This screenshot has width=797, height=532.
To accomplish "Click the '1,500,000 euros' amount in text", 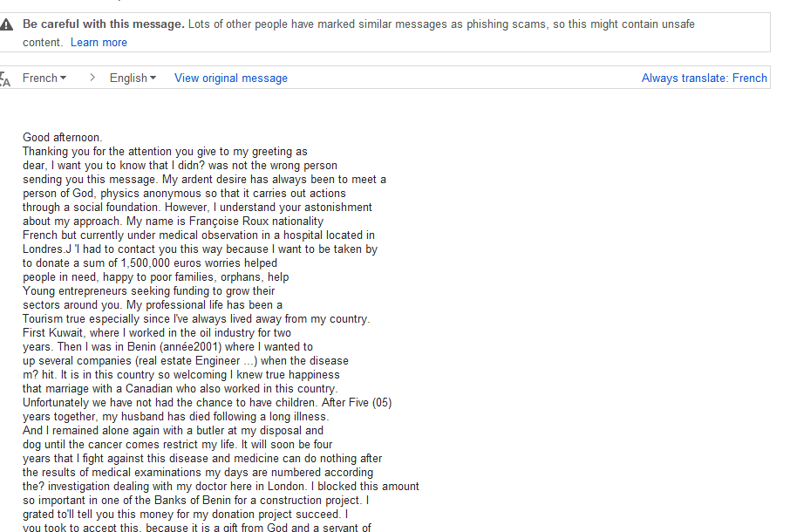I will tap(161, 263).
